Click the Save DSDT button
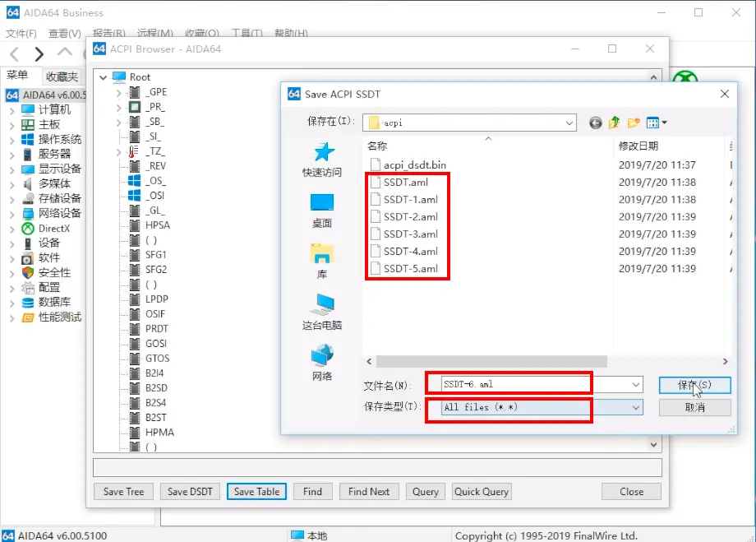Screen dimensions: 756x542 [190, 492]
